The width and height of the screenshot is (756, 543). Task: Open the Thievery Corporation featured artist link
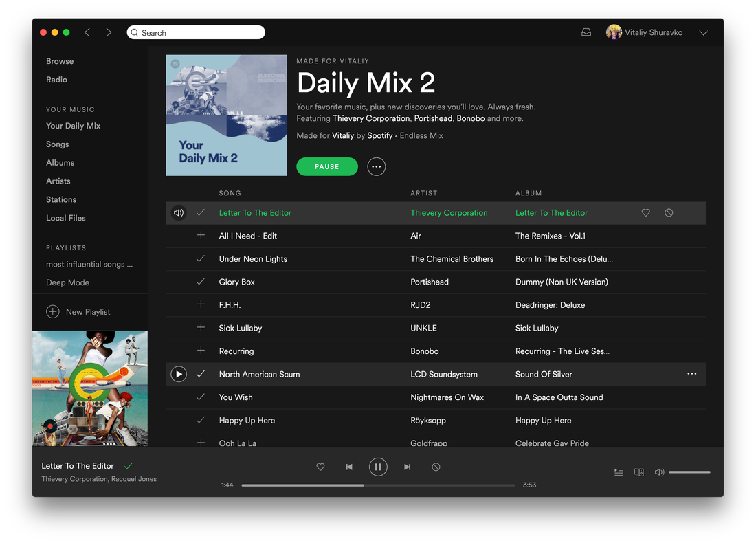[x=371, y=118]
